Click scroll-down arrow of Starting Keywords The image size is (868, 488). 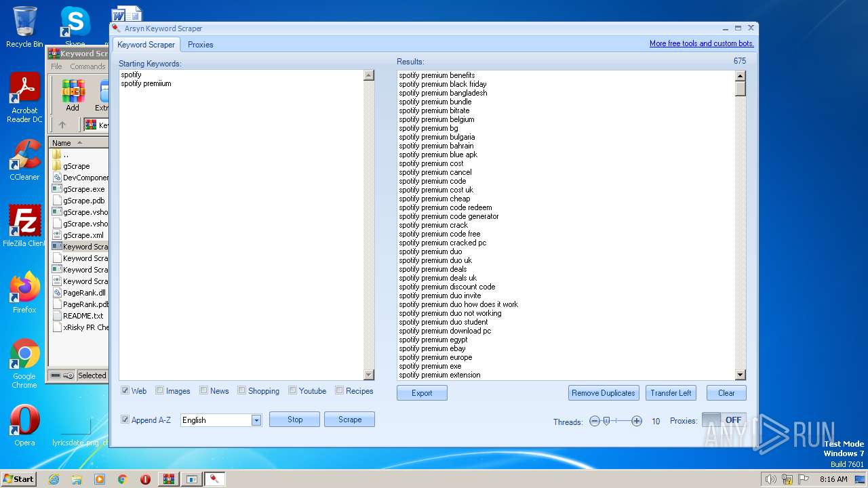pyautogui.click(x=369, y=375)
